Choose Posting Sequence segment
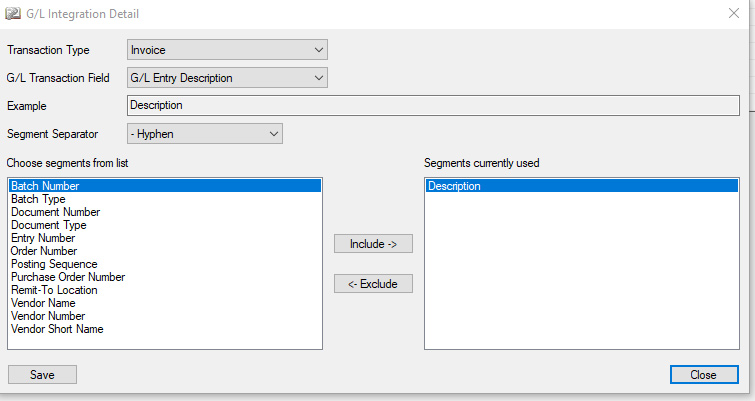Image resolution: width=755 pixels, height=401 pixels. [x=54, y=264]
